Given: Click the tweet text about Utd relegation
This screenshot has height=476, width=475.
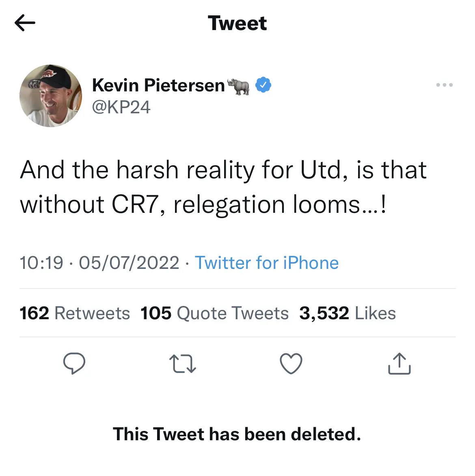Looking at the screenshot, I should [x=223, y=186].
